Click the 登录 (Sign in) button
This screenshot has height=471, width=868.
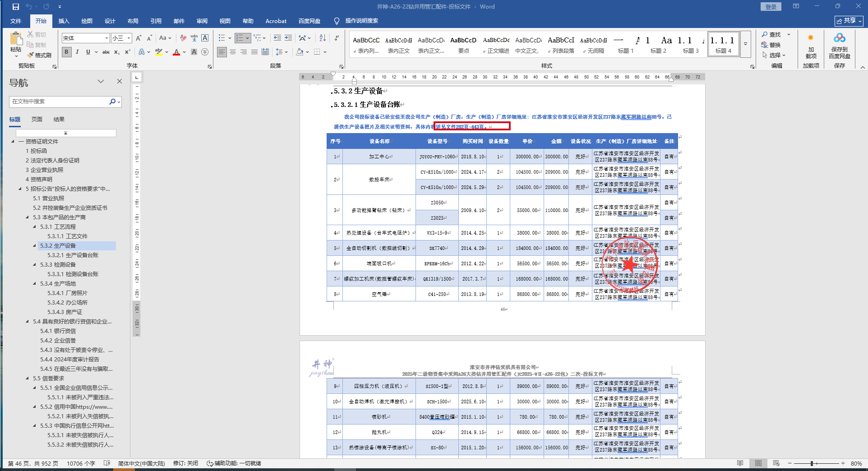(771, 7)
